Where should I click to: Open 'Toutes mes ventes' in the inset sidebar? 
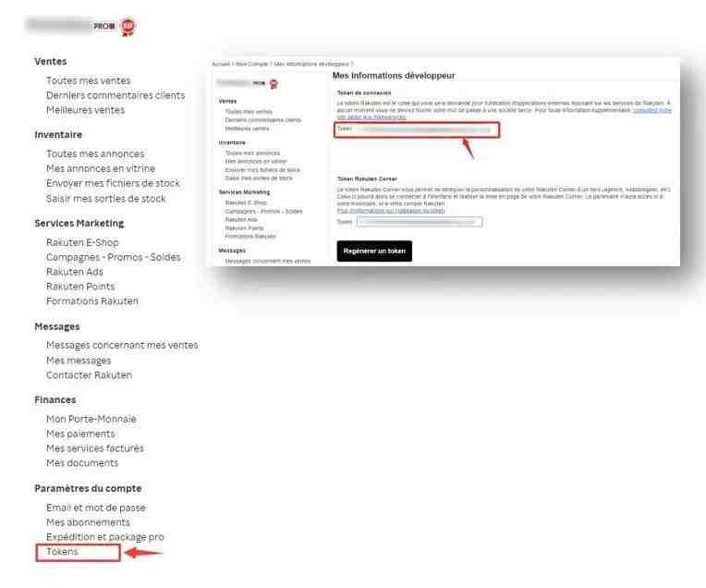coord(249,112)
